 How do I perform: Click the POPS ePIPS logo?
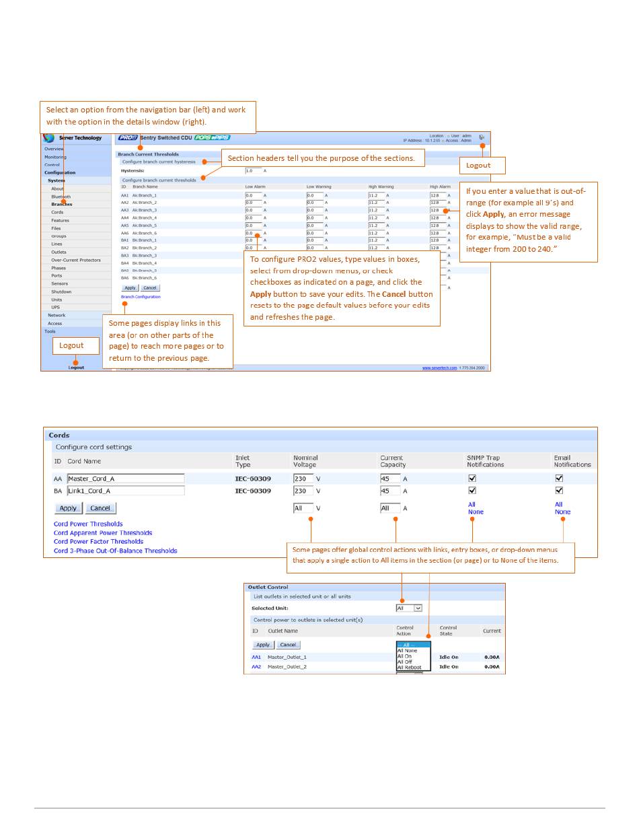point(212,137)
